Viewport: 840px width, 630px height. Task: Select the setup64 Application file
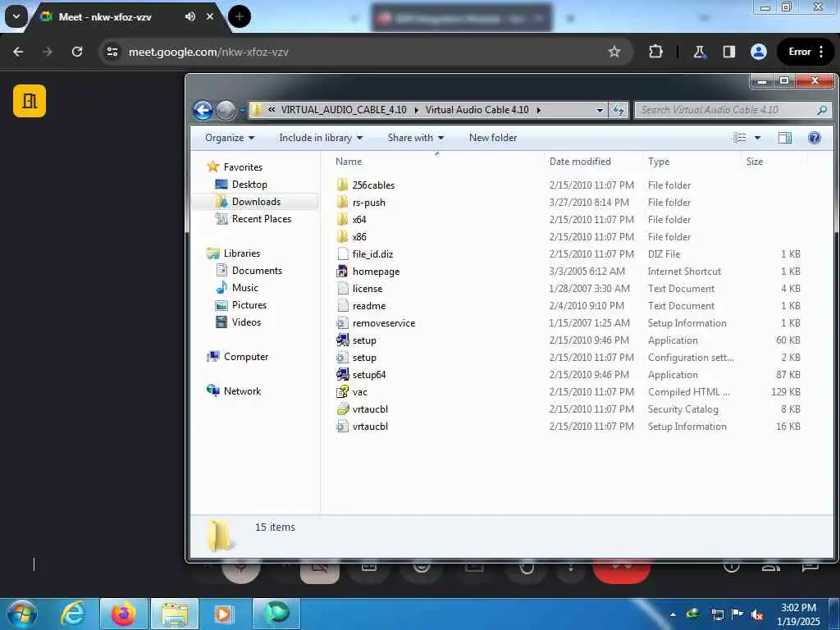click(368, 374)
